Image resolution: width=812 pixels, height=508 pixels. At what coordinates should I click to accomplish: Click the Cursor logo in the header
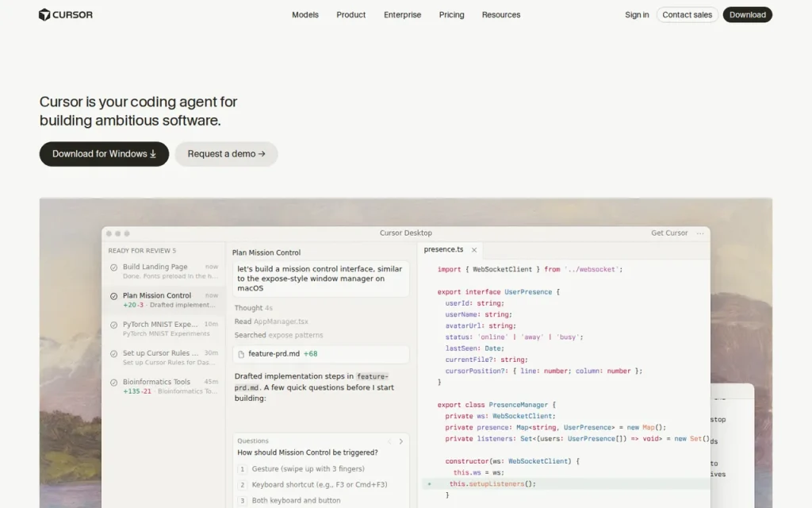tap(66, 14)
